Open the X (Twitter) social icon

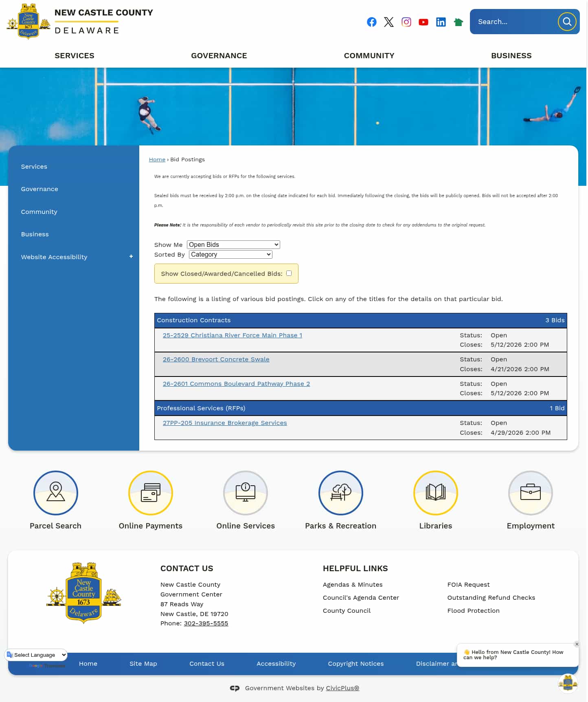[389, 22]
